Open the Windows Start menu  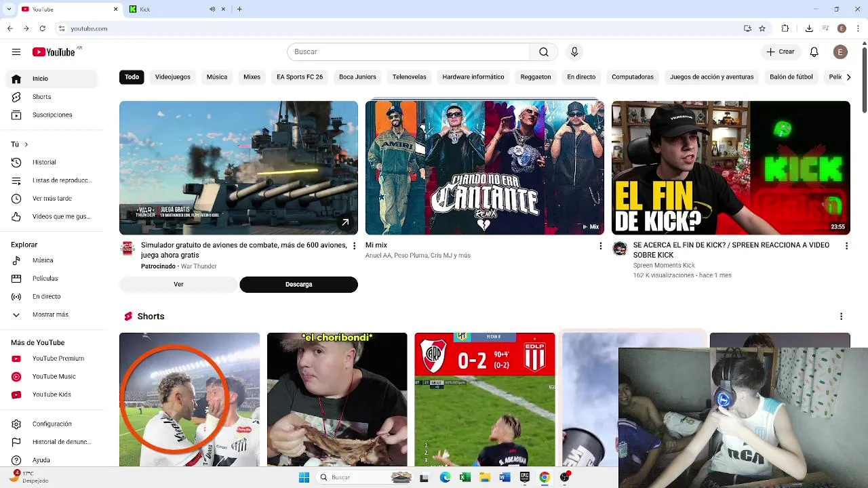click(304, 478)
